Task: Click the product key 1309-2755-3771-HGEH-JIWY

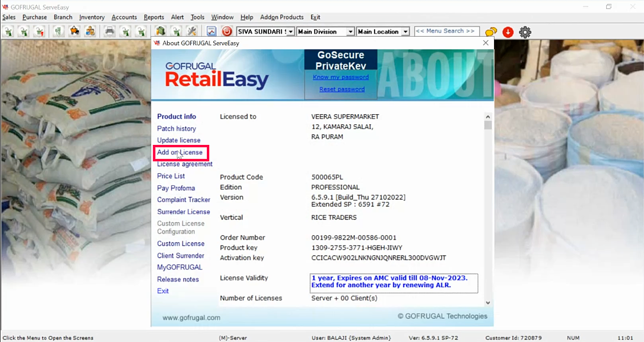Action: pyautogui.click(x=357, y=247)
